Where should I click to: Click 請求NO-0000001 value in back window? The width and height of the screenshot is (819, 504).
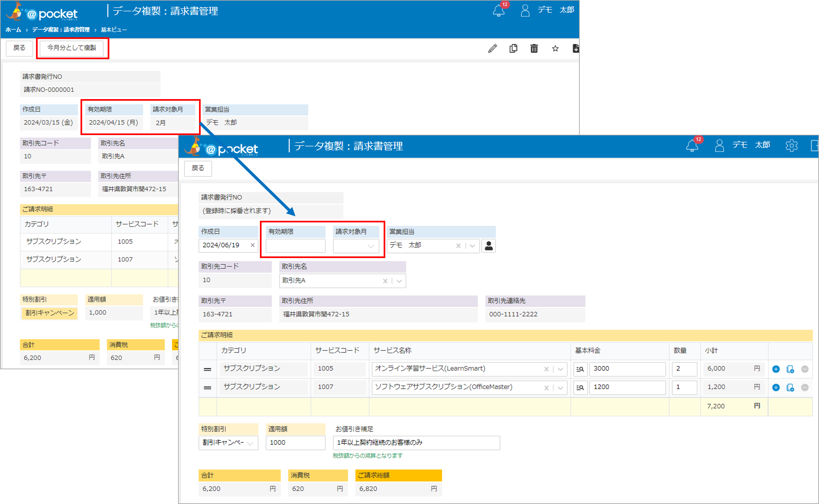(49, 90)
